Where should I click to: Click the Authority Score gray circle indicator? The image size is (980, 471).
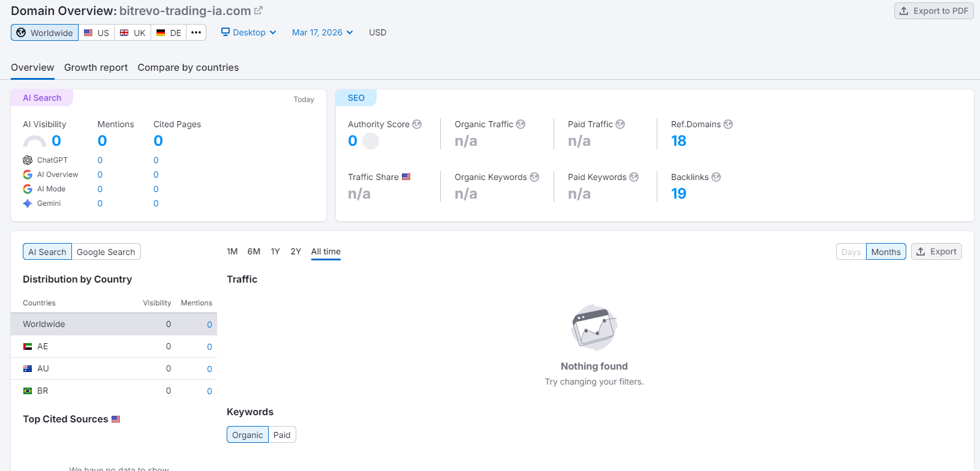[371, 141]
